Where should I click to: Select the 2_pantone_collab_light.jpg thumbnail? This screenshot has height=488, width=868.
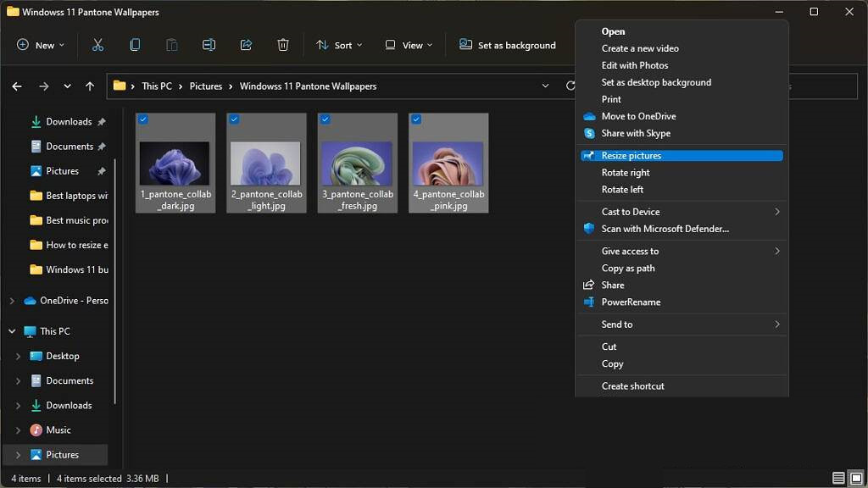point(266,163)
